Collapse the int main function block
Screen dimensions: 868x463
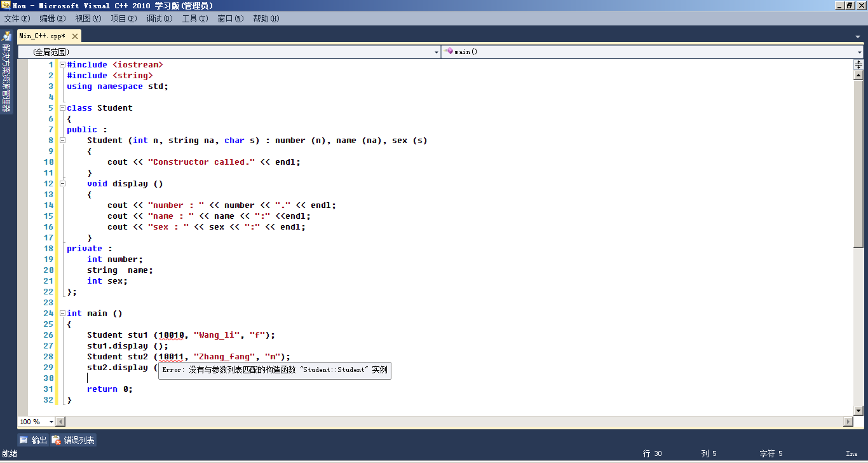tap(62, 314)
